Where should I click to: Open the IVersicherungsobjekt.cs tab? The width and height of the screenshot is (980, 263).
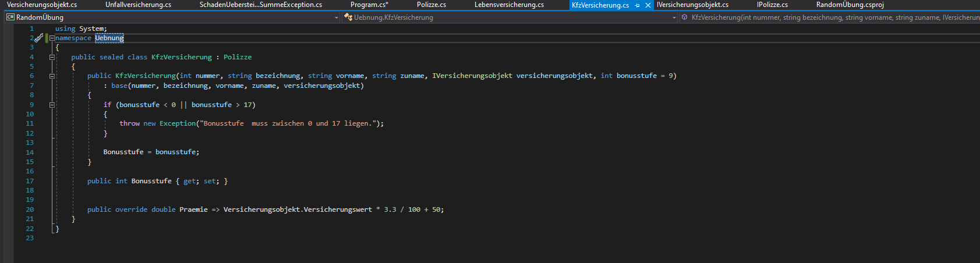(x=692, y=5)
